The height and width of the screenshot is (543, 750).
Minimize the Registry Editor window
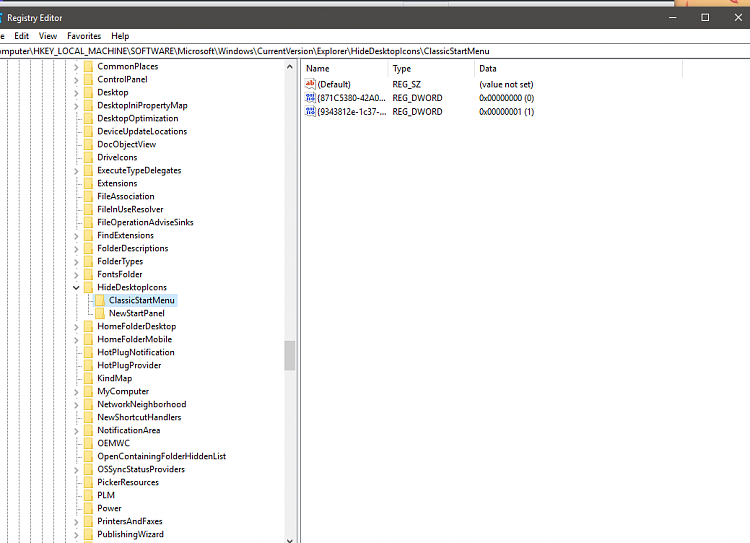[673, 18]
